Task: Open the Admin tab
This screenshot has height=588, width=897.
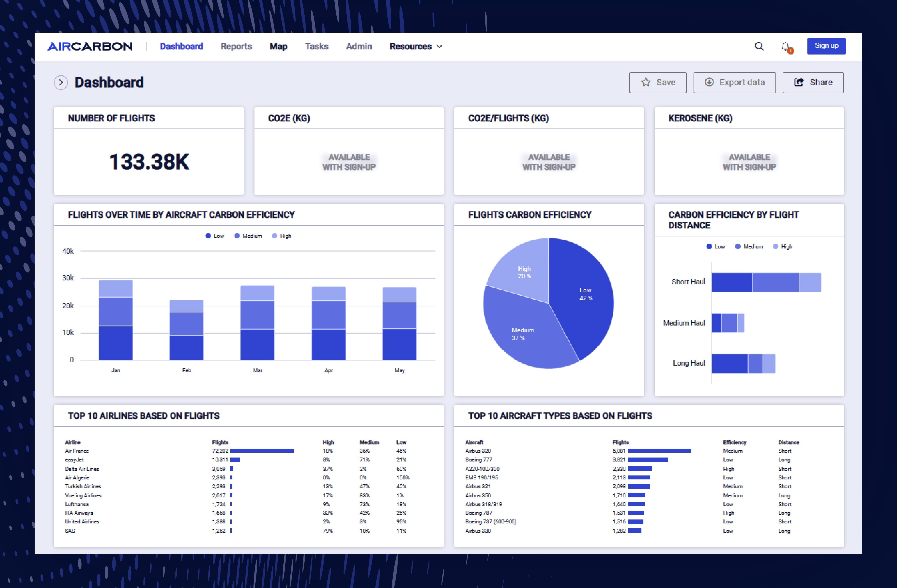Action: click(359, 46)
